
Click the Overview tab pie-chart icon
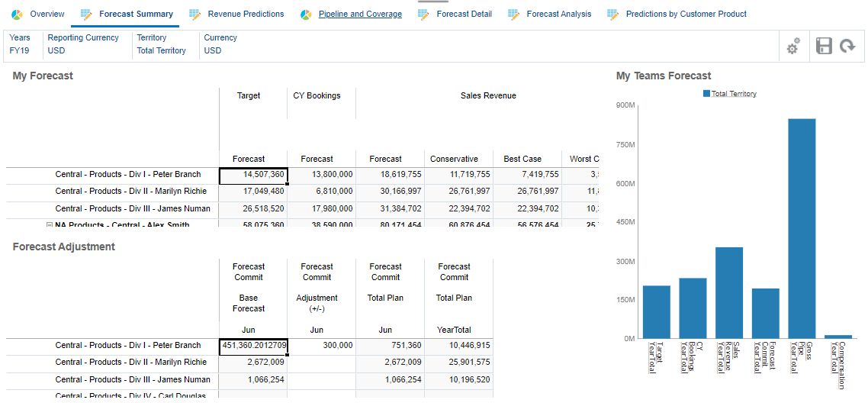pos(17,15)
